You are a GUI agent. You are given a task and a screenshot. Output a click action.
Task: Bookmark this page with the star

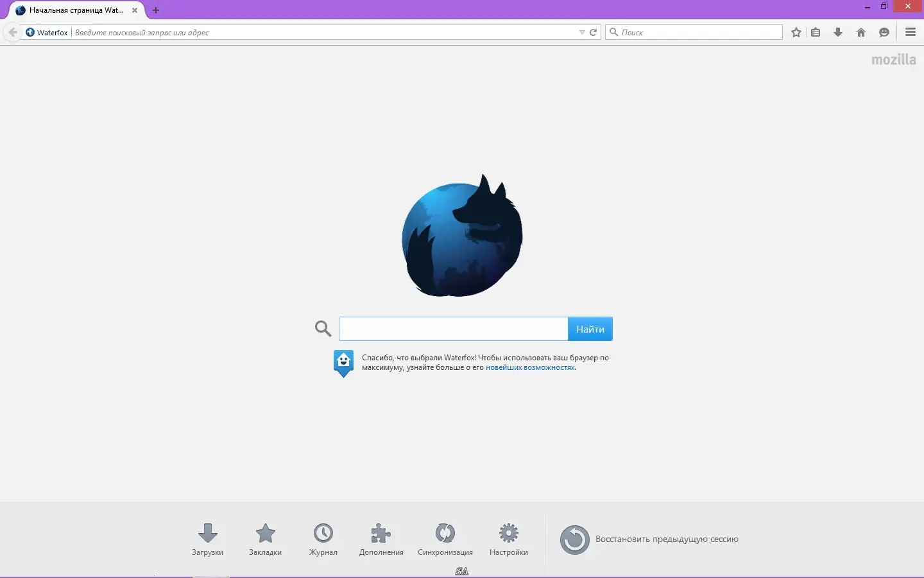pyautogui.click(x=796, y=32)
